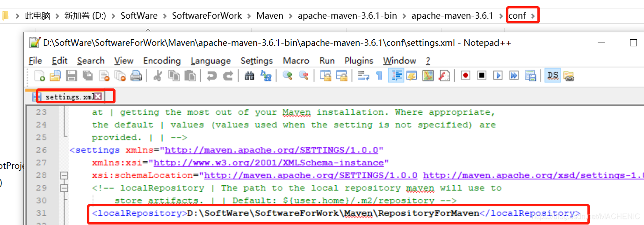Print the document with the printer icon
Image resolution: width=644 pixels, height=225 pixels.
tap(136, 76)
